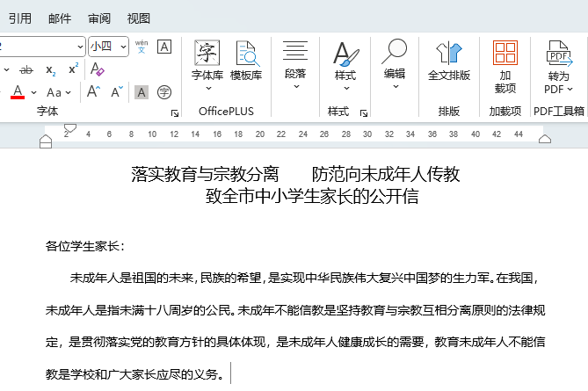Viewport: 588px width, 391px height.
Task: Increase font size icon
Action: coord(93,91)
